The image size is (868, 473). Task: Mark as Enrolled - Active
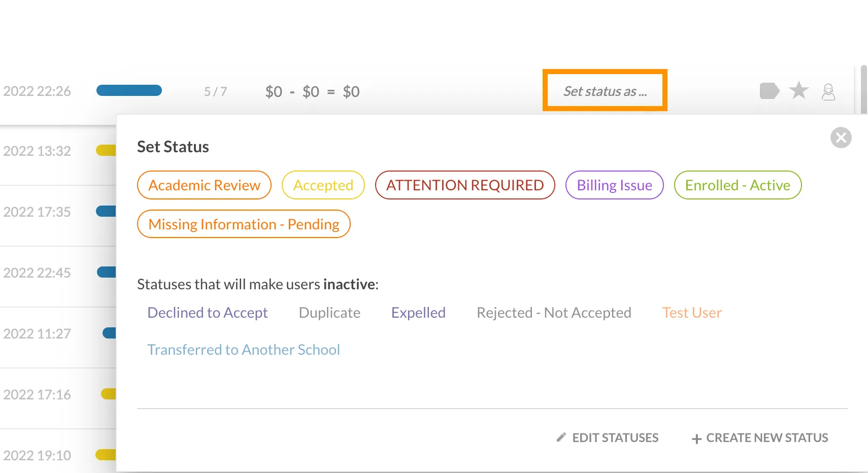(x=738, y=185)
